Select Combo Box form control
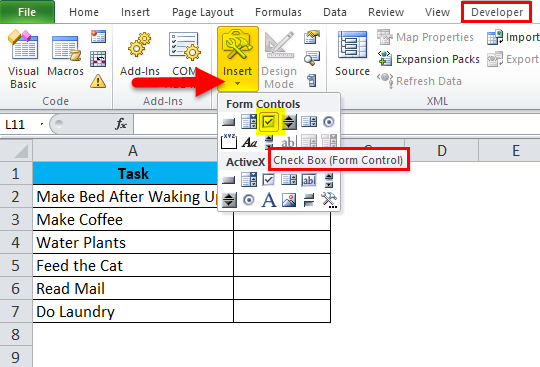This screenshot has width=540, height=367. [249, 122]
